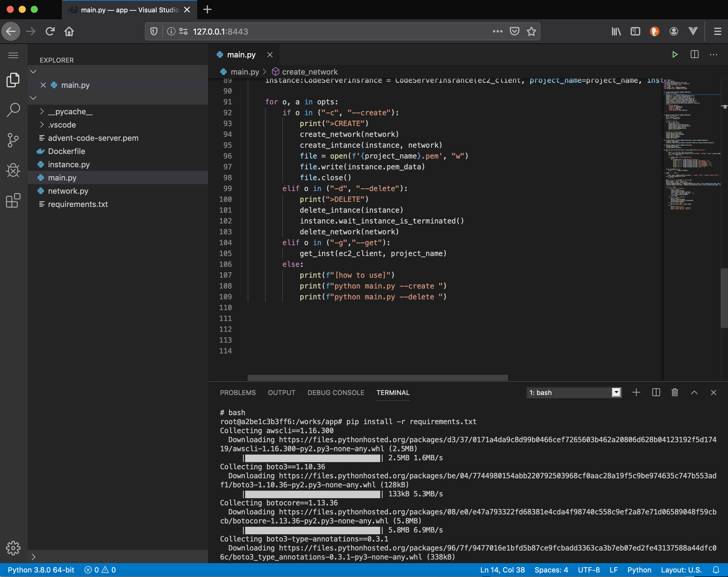Close main.py in Open Editors list

tap(43, 85)
